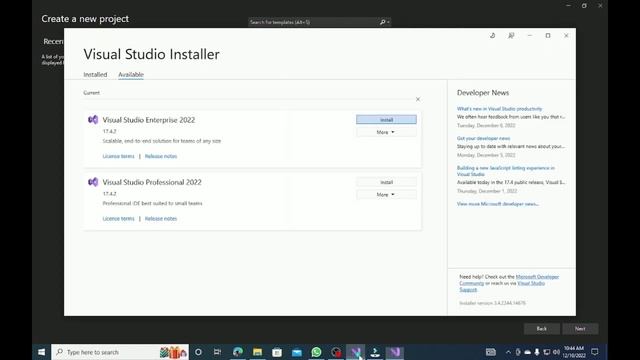The image size is (640, 360).
Task: Open Release notes for Professional 2022
Action: 161,219
